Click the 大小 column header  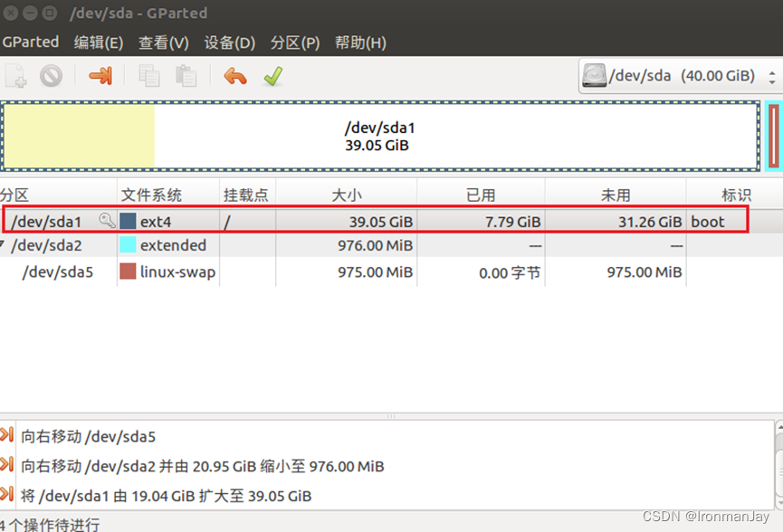[x=346, y=195]
